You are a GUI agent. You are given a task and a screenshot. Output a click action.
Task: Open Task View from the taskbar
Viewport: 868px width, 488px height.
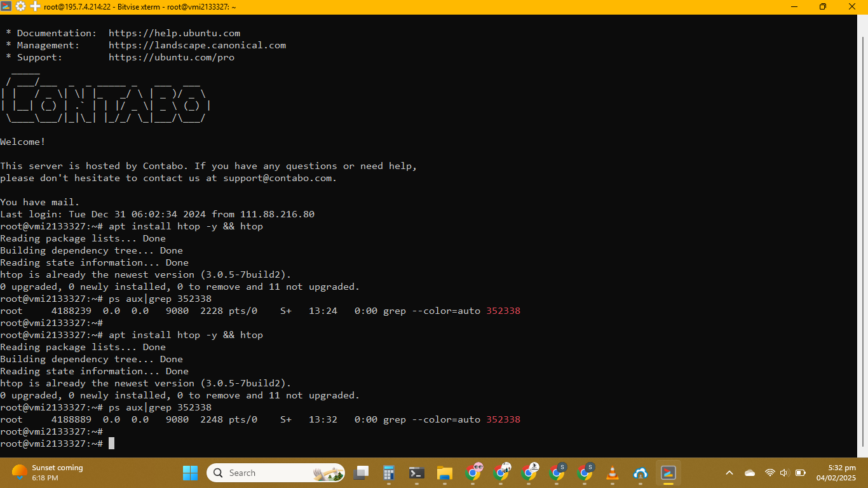tap(362, 473)
